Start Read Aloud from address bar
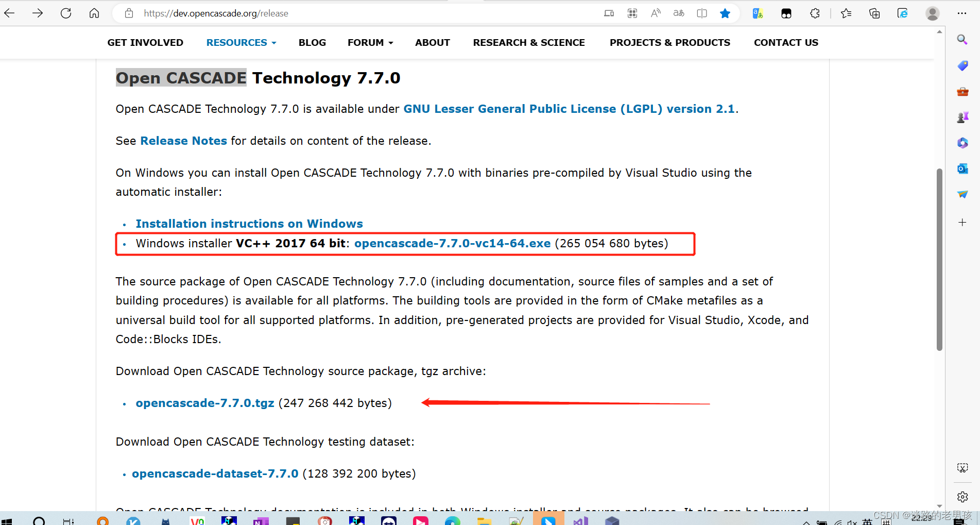The height and width of the screenshot is (525, 980). pyautogui.click(x=656, y=13)
